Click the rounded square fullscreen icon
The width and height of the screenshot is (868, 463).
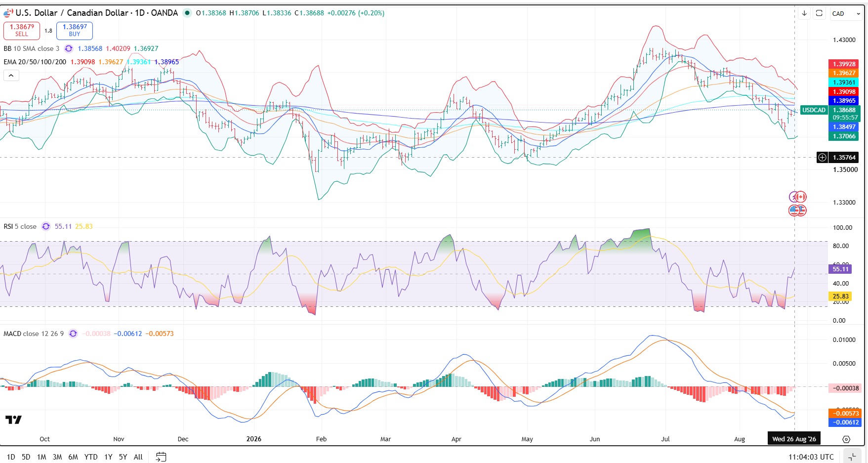(819, 13)
